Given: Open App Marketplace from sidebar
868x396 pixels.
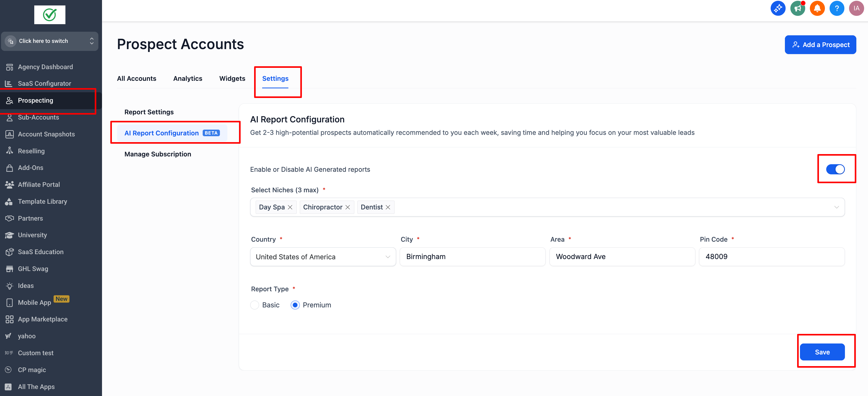Looking at the screenshot, I should [x=43, y=319].
